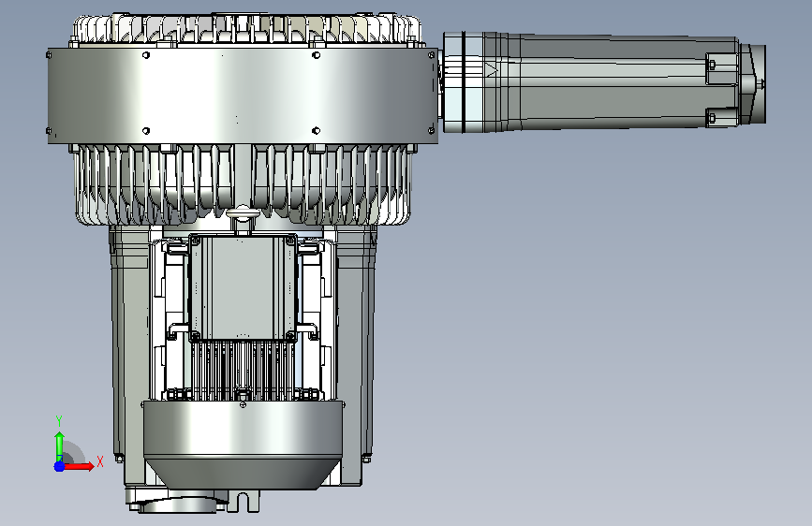
Task: Click the blue Z axis ball of the triad
Action: pos(60,466)
